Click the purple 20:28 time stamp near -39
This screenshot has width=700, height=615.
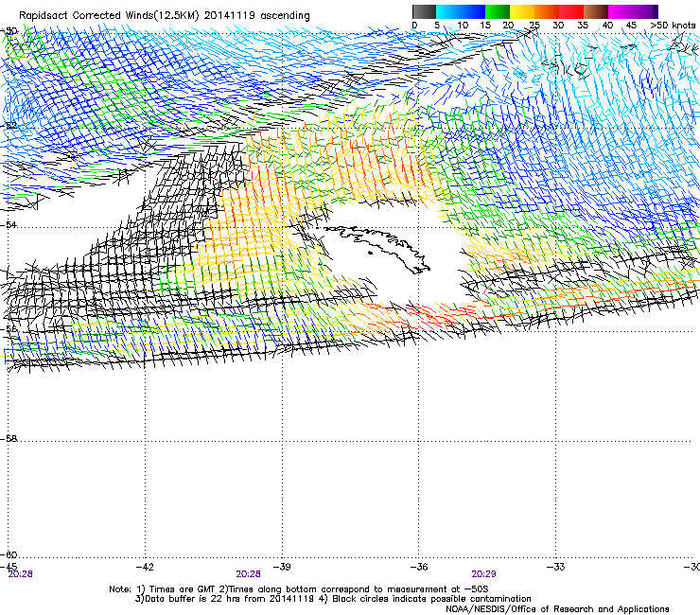248,574
